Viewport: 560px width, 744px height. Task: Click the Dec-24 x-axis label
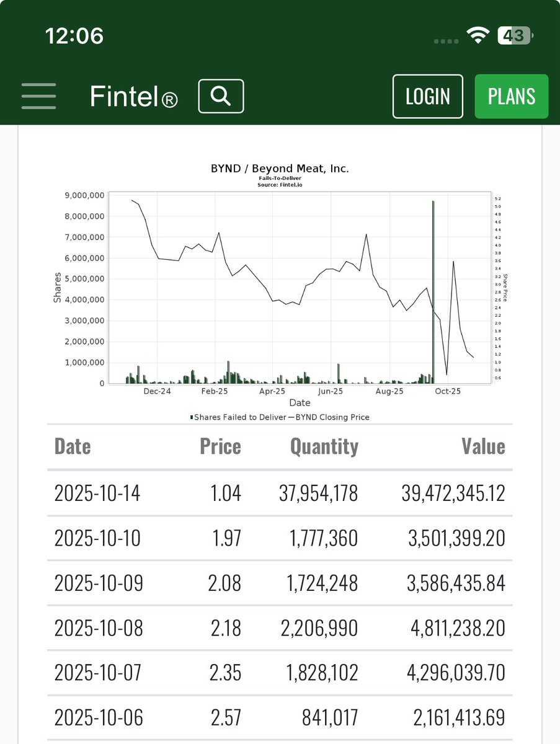pos(157,391)
